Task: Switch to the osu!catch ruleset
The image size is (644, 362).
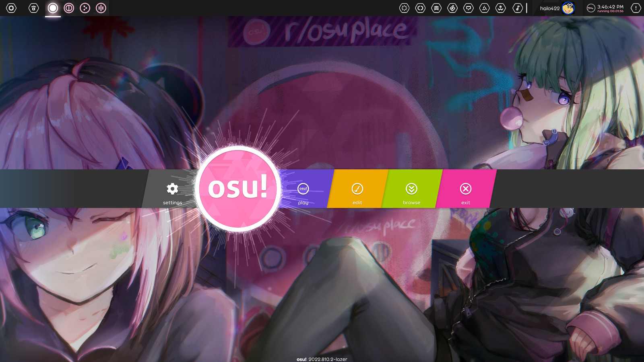Action: tap(85, 8)
